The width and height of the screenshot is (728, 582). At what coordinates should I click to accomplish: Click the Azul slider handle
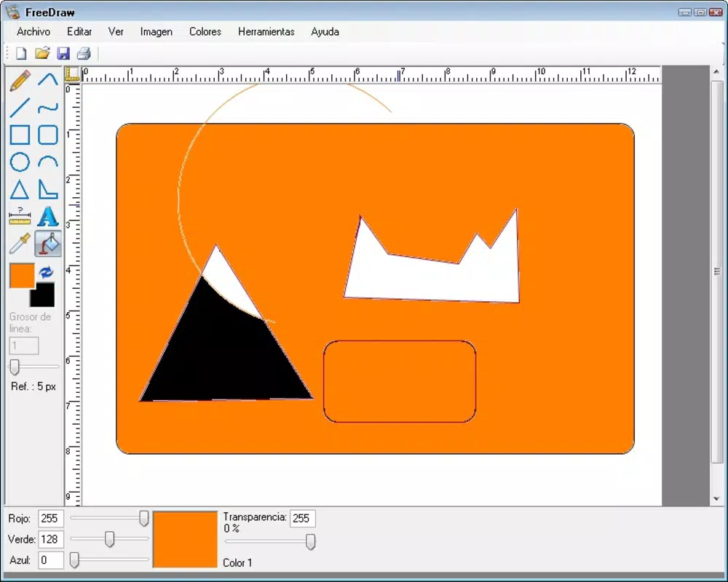(x=74, y=560)
